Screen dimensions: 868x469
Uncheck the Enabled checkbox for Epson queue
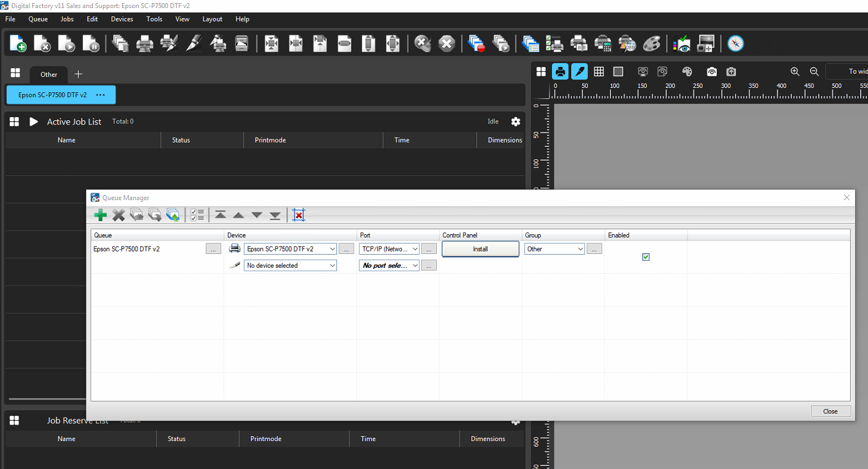pyautogui.click(x=646, y=256)
